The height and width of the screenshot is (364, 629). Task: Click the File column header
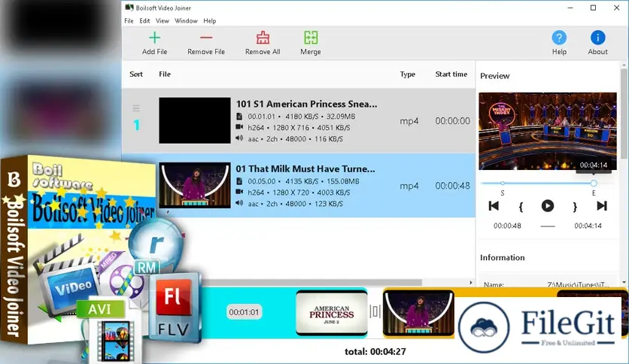click(x=165, y=74)
